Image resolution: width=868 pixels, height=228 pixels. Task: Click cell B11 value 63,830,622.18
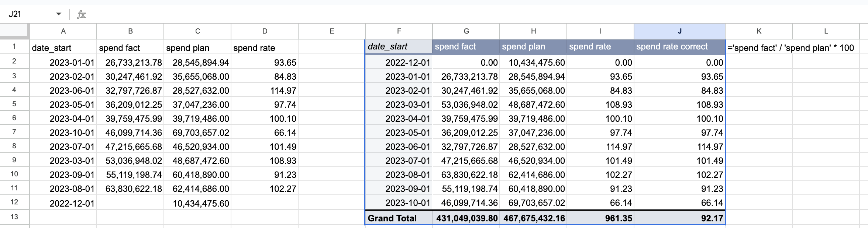click(x=130, y=189)
